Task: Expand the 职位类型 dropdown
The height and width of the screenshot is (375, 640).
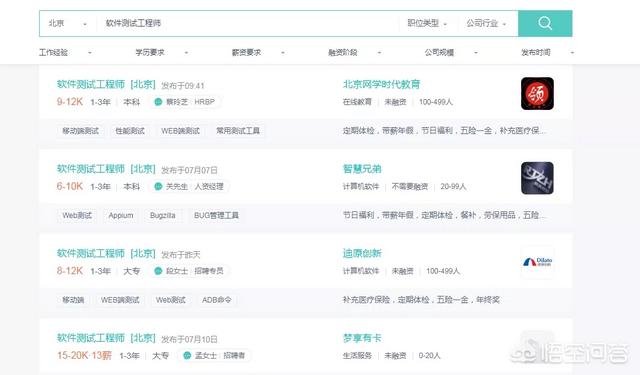Action: 427,23
